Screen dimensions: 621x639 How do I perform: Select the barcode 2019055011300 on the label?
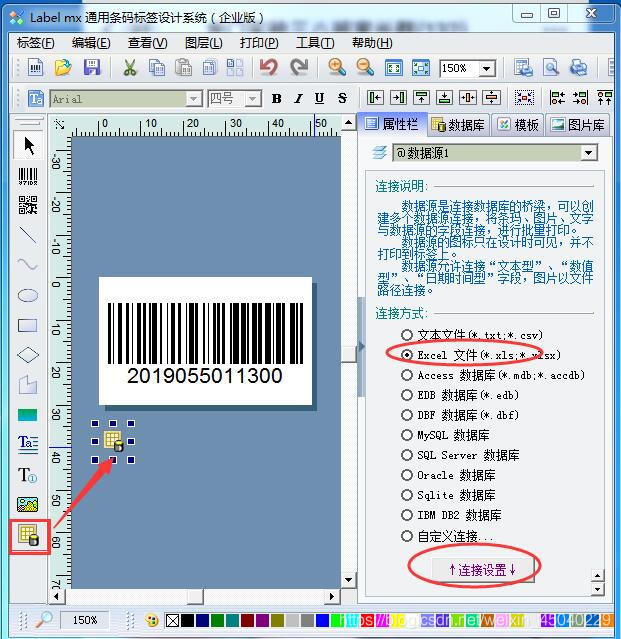point(205,343)
